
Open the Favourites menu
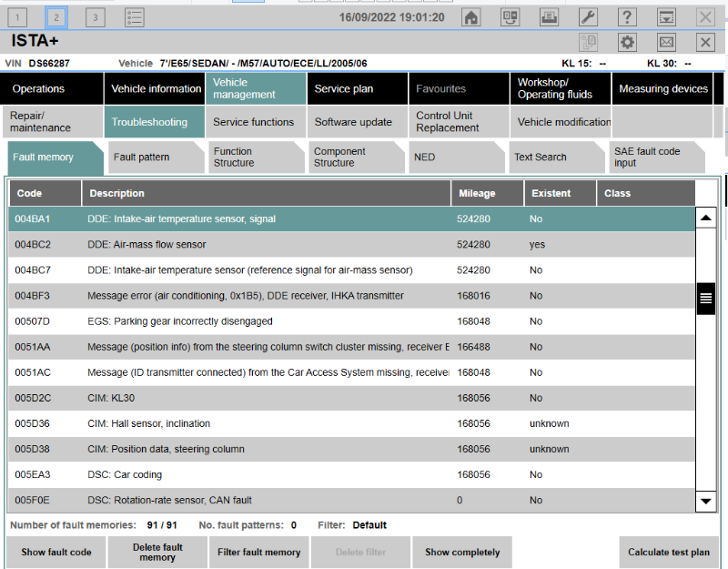[459, 88]
